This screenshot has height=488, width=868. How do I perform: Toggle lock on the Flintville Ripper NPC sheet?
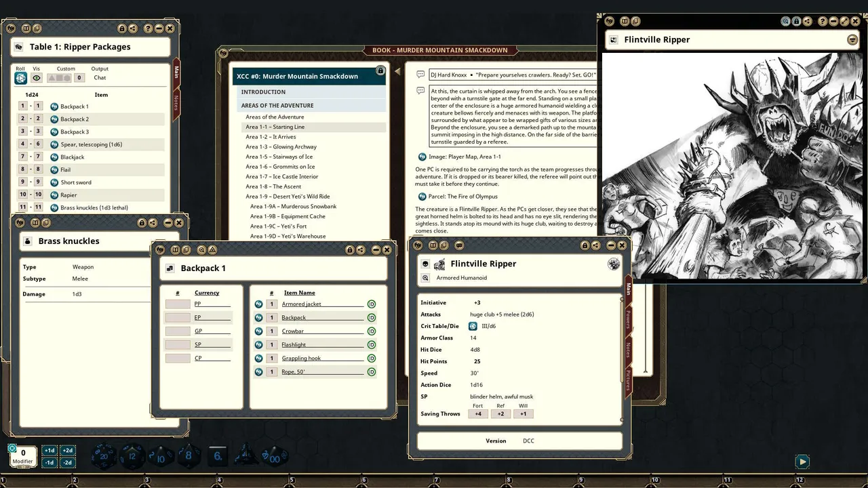tap(585, 245)
